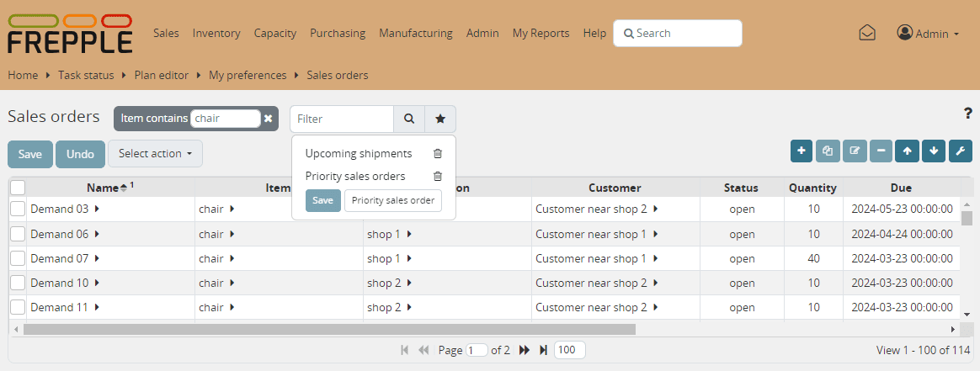This screenshot has height=371, width=980.
Task: Delete the Upcoming shipments favorite
Action: (x=437, y=154)
